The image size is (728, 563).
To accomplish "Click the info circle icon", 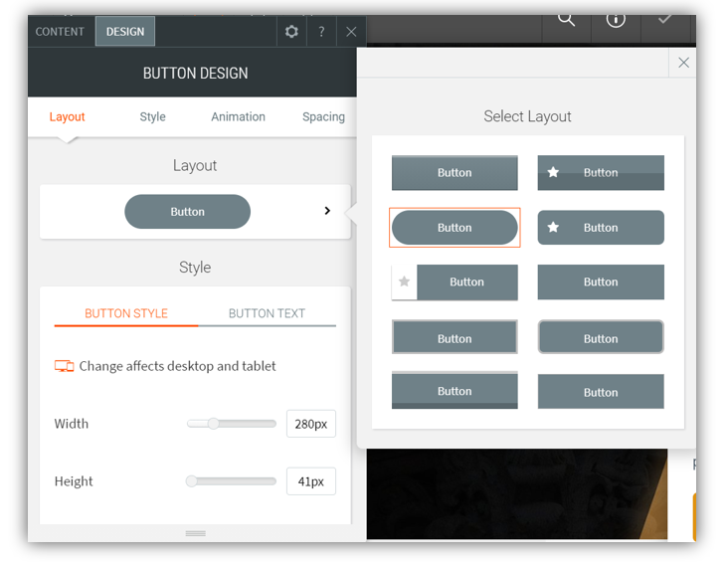I will [x=616, y=20].
